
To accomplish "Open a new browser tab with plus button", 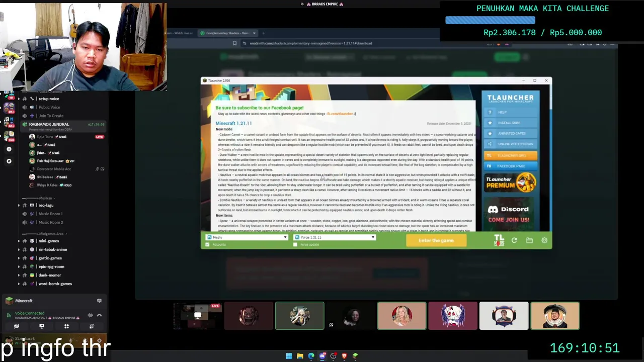I will [x=264, y=33].
